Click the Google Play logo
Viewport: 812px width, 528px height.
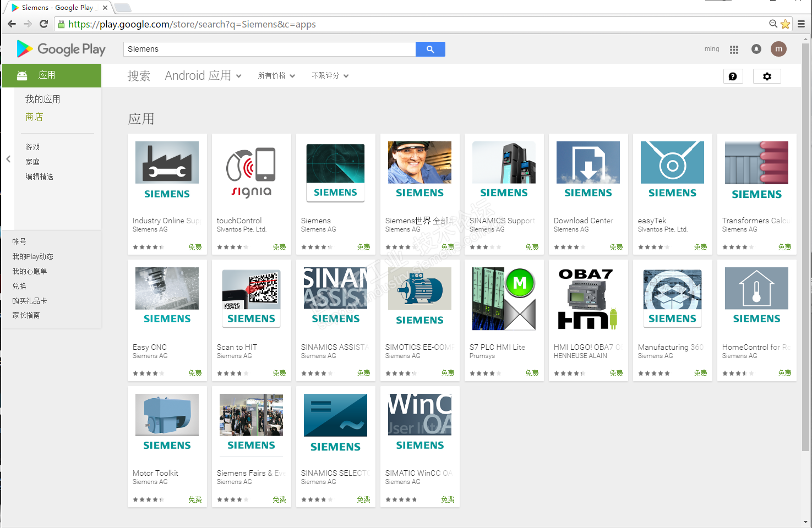point(61,49)
